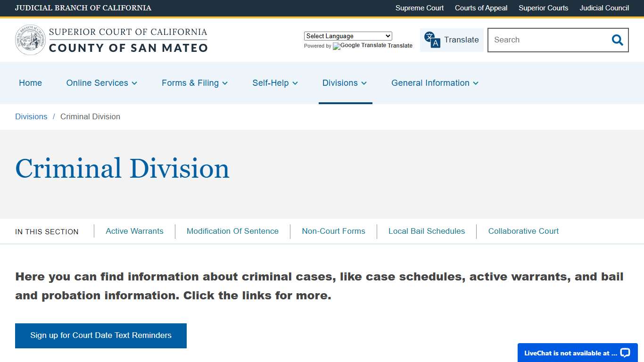This screenshot has width=644, height=362.
Task: Open the Select Language combo box
Action: click(x=347, y=36)
